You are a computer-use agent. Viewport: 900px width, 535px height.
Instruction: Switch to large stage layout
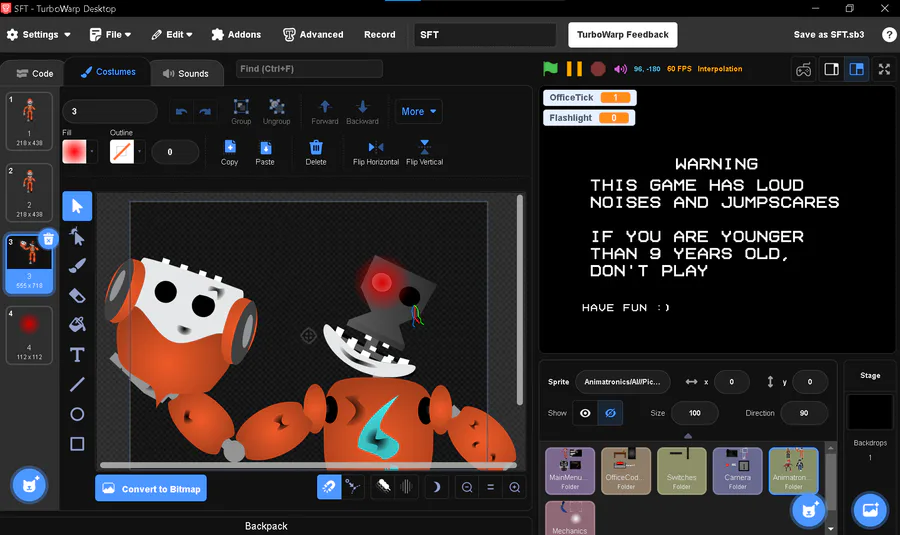pyautogui.click(x=856, y=69)
